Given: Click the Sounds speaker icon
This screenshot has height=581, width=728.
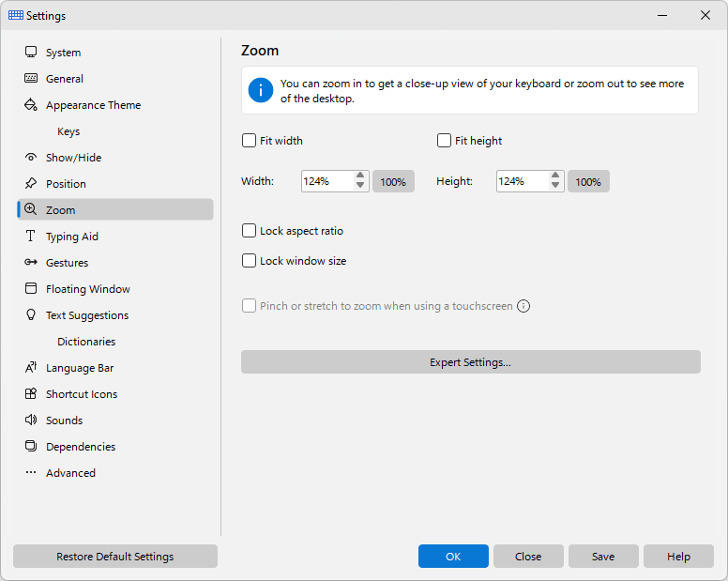Looking at the screenshot, I should (31, 420).
